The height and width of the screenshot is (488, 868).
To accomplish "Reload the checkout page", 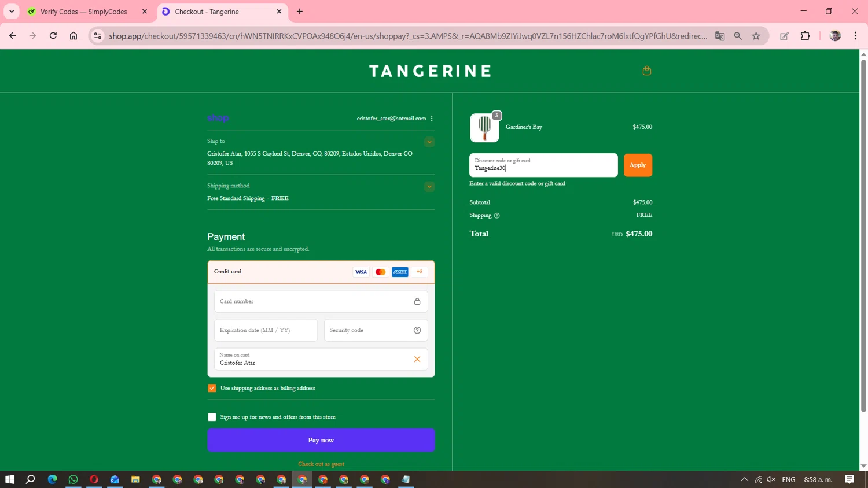I will point(53,36).
